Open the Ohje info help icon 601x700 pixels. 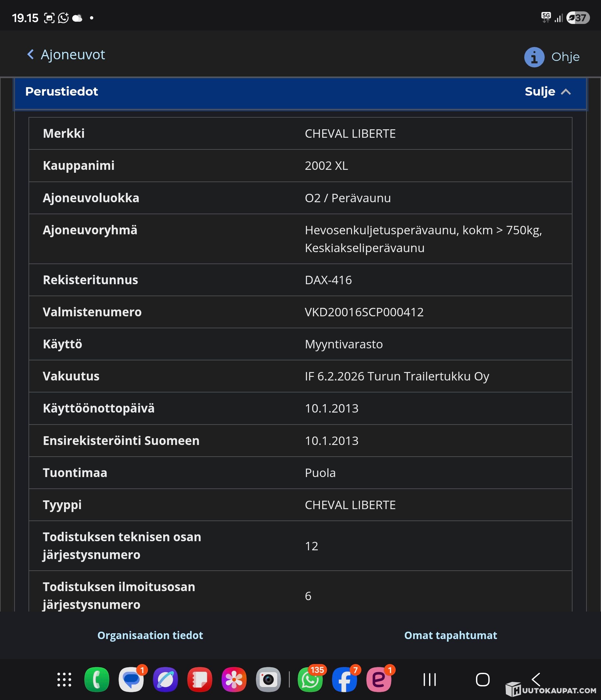[534, 57]
